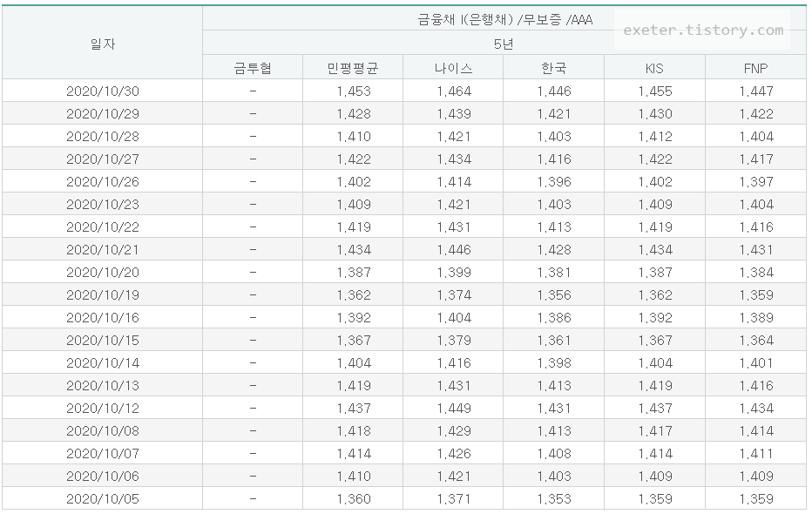Click 한국 value 1.446 for 10/30
Image resolution: width=812 pixels, height=514 pixels.
tap(554, 91)
